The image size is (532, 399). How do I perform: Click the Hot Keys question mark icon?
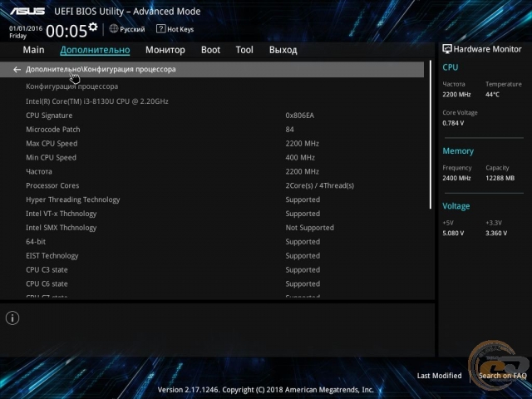(160, 29)
